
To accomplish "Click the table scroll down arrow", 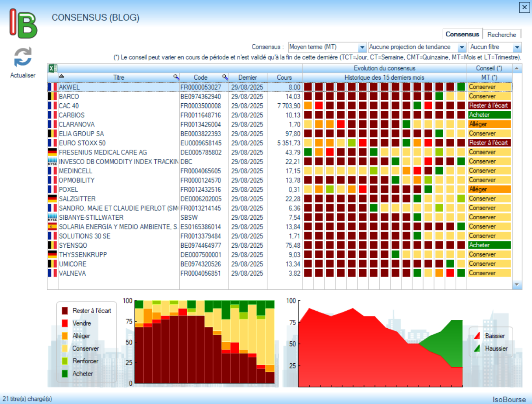I will pos(517,285).
